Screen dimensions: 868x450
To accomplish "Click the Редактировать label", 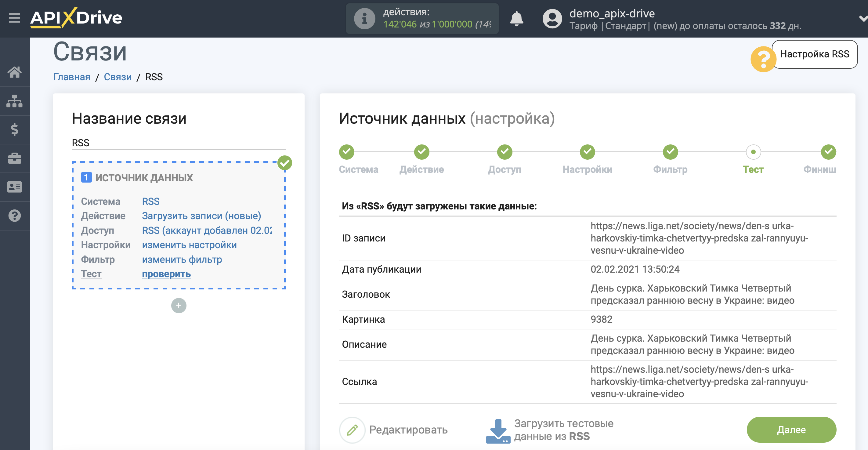I will click(x=408, y=430).
